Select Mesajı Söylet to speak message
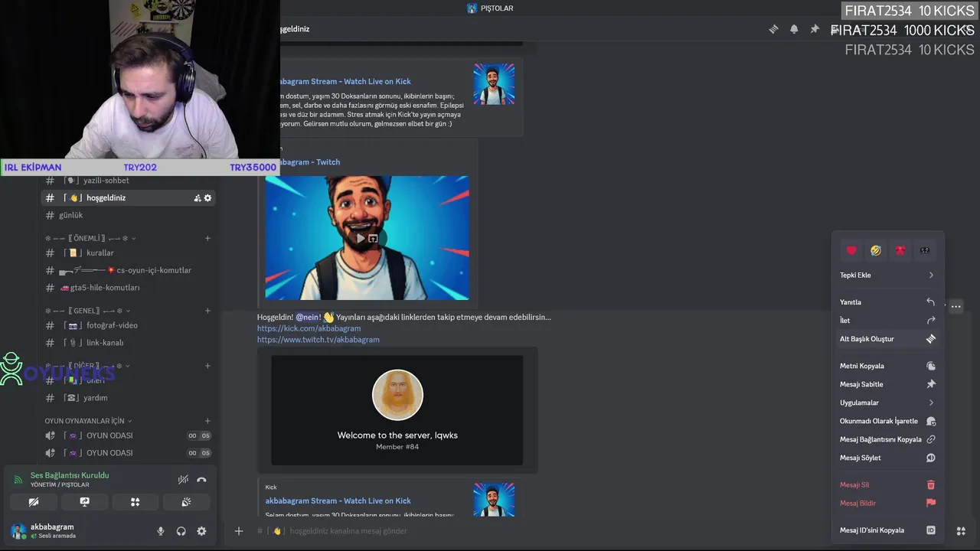 click(887, 458)
